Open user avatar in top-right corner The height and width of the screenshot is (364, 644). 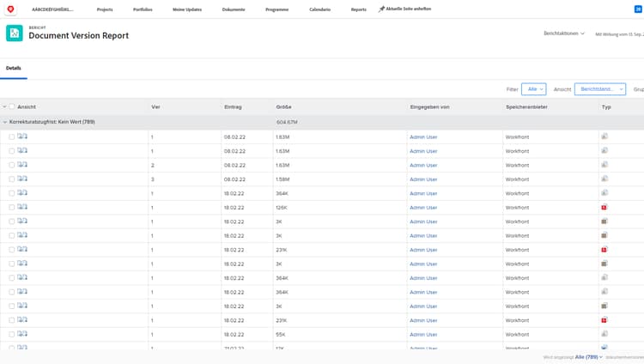coord(638,9)
